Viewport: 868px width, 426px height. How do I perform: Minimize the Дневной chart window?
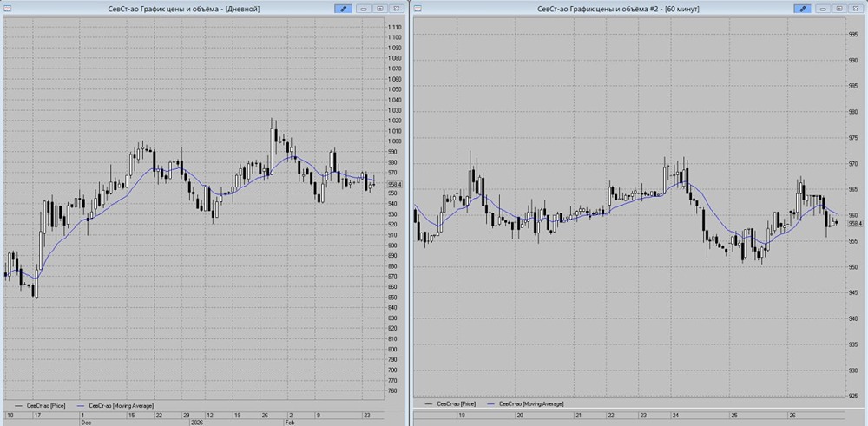[x=365, y=9]
